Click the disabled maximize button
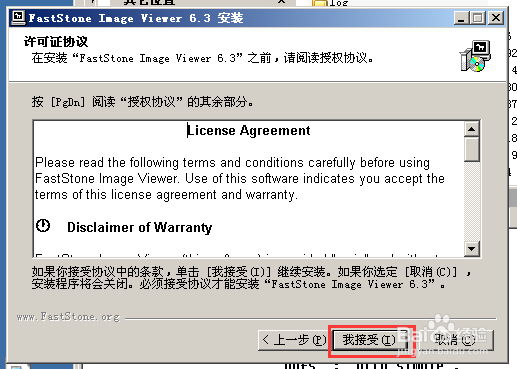 477,18
